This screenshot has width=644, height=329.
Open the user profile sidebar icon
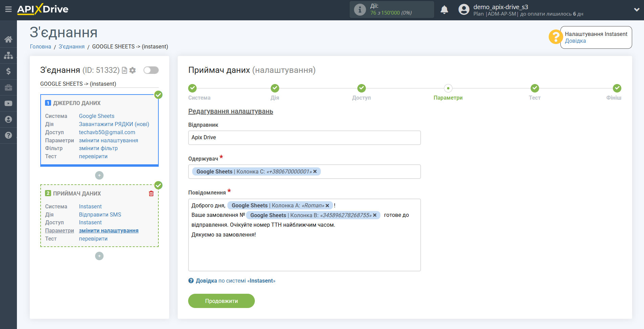[x=8, y=119]
